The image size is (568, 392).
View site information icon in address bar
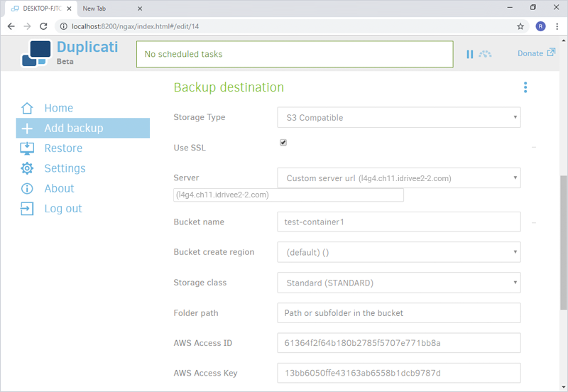tap(63, 26)
